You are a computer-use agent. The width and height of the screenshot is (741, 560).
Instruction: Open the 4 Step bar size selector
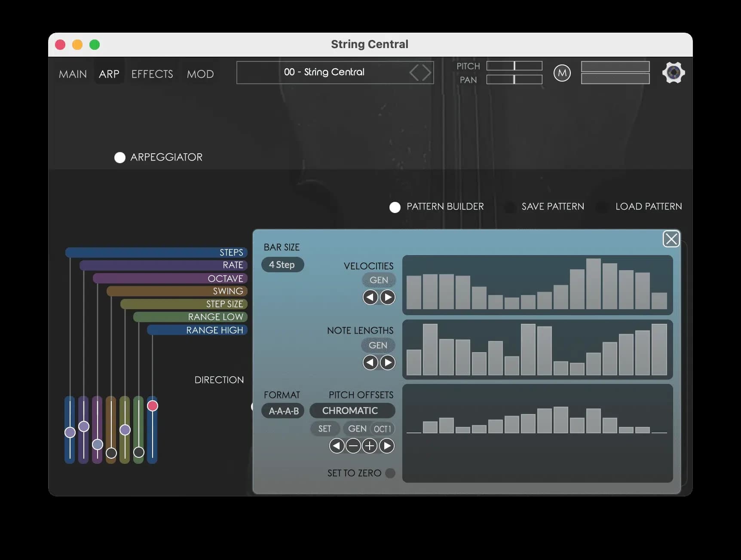tap(282, 265)
